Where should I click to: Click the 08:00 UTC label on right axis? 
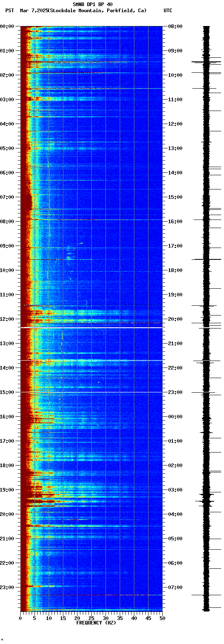point(175,26)
